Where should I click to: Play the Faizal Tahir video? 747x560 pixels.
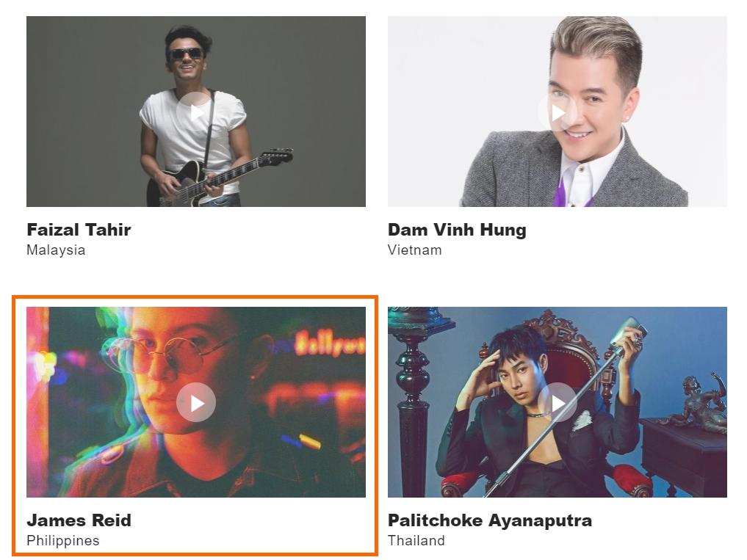tap(196, 112)
